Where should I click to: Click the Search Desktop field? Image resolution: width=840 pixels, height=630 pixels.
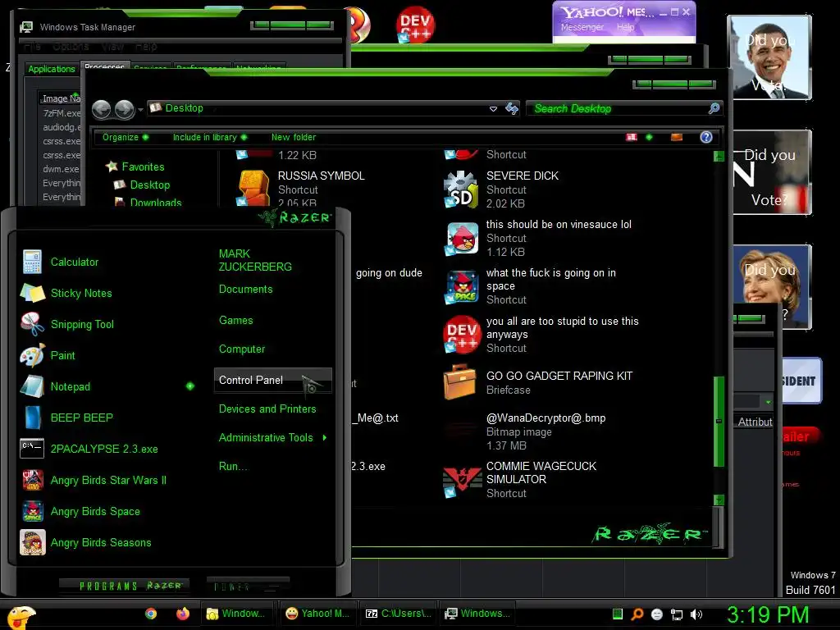coord(624,109)
